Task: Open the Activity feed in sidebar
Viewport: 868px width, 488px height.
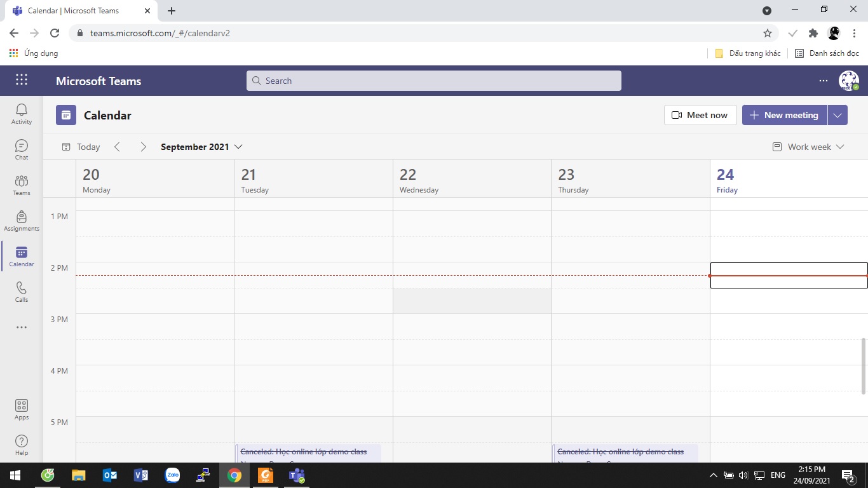Action: click(22, 114)
